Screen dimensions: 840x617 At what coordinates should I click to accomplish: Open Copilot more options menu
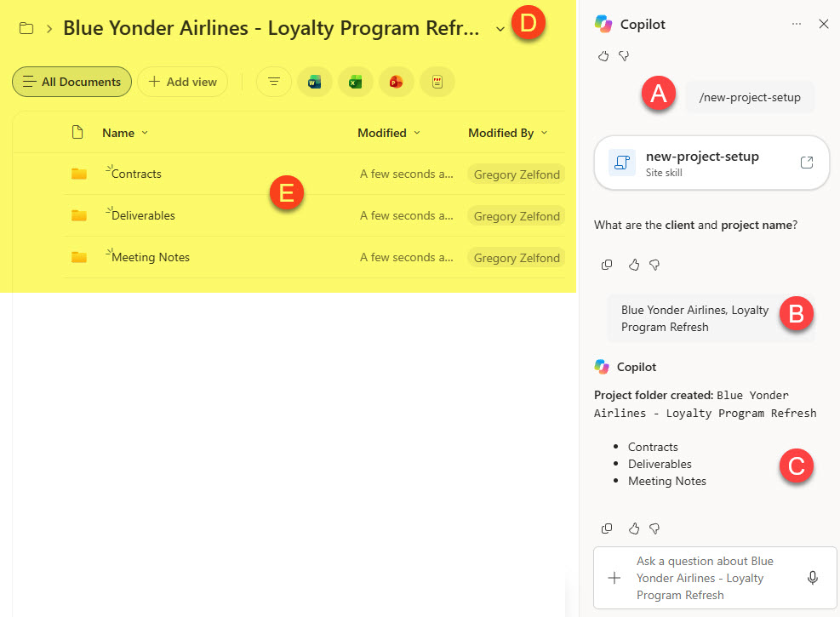click(797, 24)
